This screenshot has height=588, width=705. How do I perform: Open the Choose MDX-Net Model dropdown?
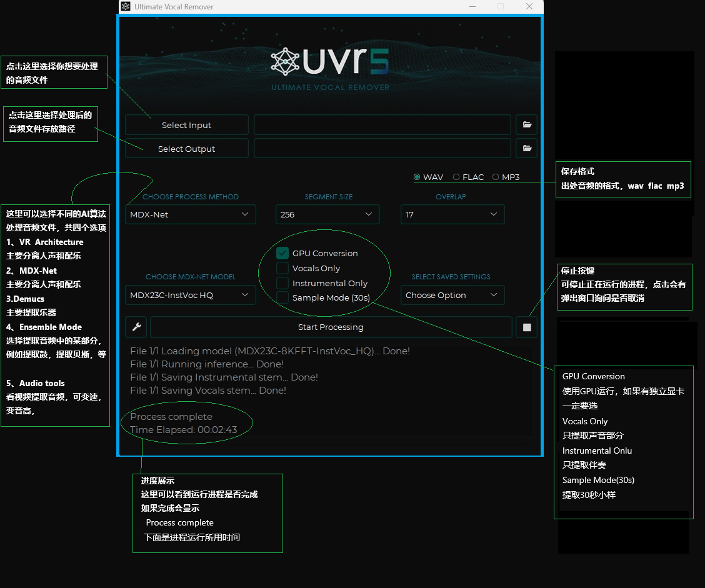click(191, 295)
